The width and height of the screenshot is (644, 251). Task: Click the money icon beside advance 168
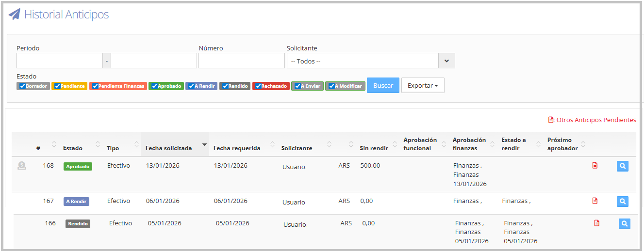pos(22,166)
